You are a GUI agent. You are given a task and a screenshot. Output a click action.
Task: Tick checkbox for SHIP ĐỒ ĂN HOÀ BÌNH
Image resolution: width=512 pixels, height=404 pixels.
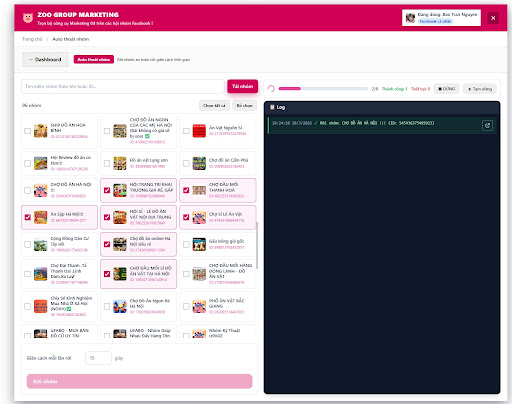(28, 131)
